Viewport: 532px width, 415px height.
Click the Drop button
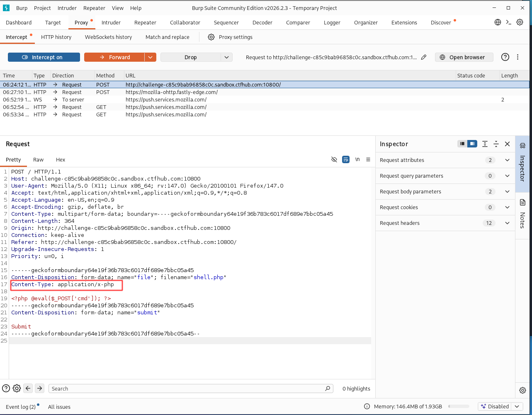(191, 57)
